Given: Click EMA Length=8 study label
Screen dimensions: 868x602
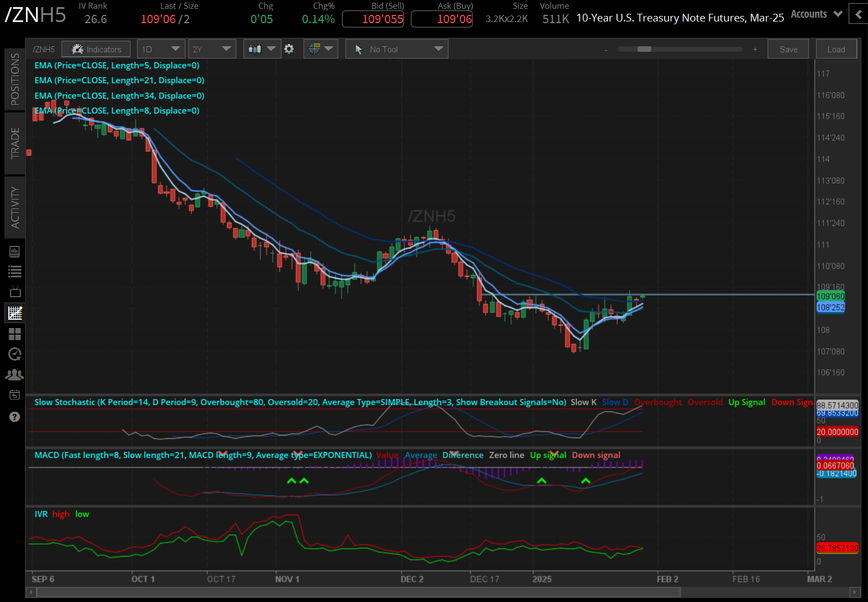Looking at the screenshot, I should point(117,110).
